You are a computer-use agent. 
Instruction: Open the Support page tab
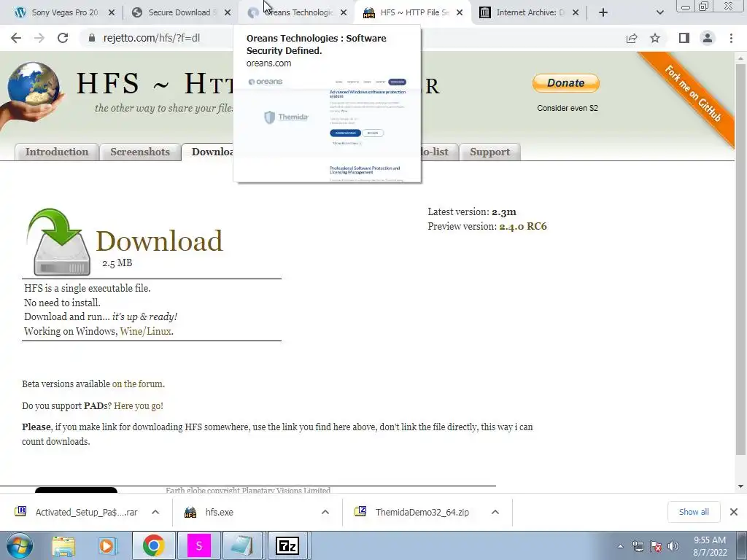(489, 152)
